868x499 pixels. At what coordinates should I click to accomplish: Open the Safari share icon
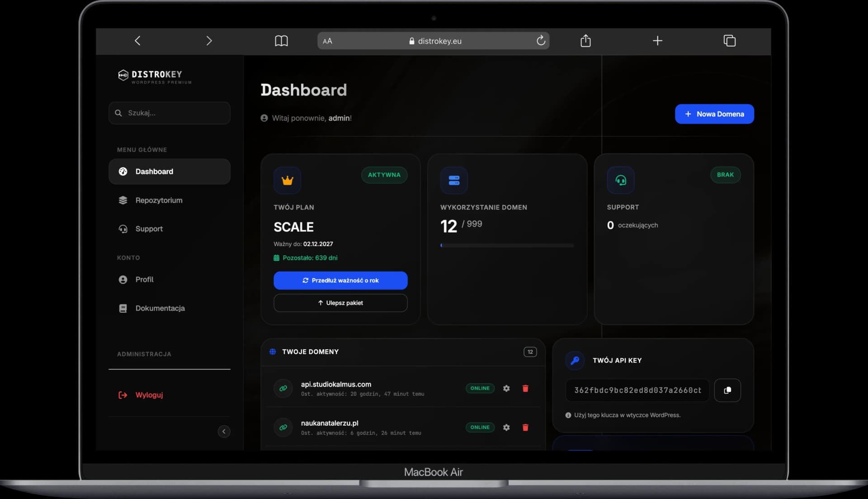tap(585, 41)
